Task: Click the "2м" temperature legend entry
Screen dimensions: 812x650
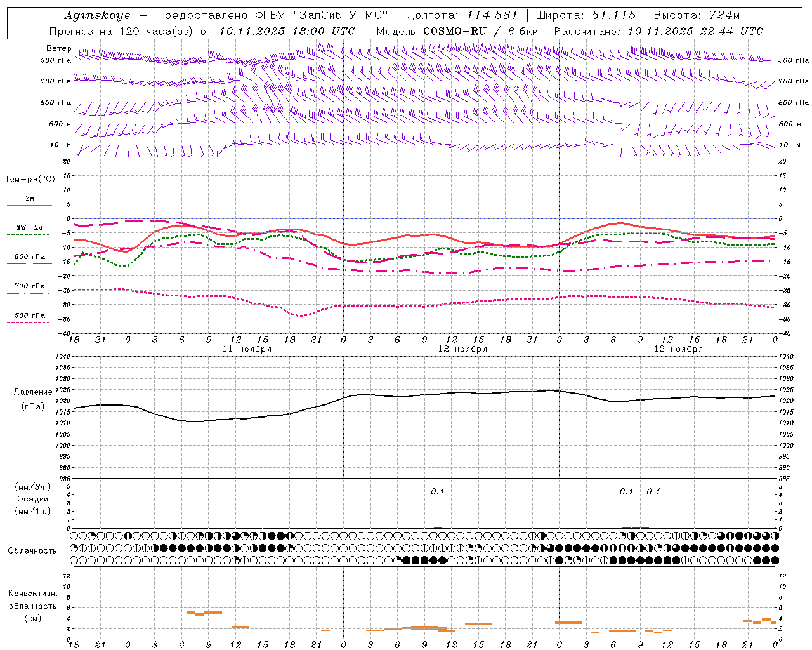Action: pos(30,199)
